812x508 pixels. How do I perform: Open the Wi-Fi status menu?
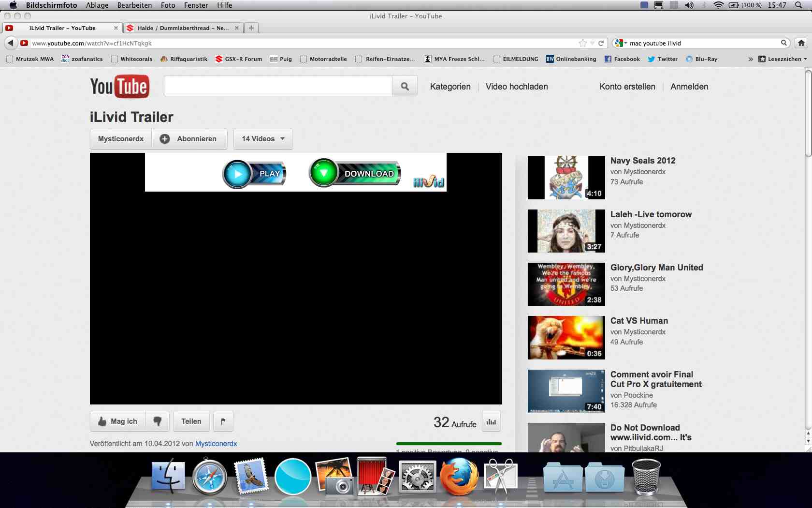pyautogui.click(x=719, y=5)
